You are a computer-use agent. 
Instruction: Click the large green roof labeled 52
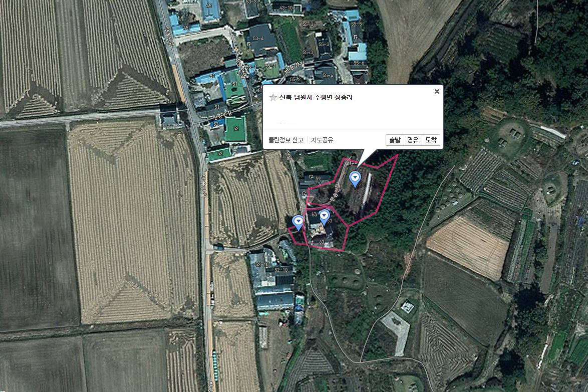coord(235,128)
